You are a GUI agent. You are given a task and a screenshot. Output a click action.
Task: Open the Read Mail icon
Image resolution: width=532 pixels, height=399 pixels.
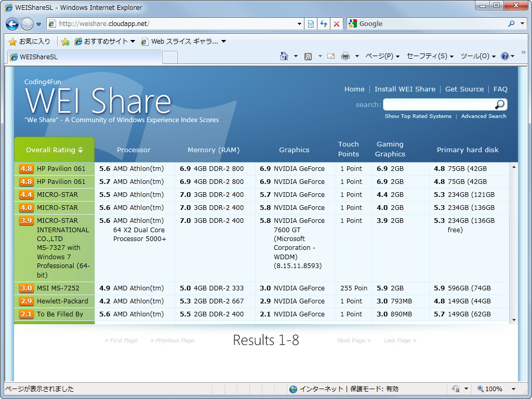pos(330,56)
